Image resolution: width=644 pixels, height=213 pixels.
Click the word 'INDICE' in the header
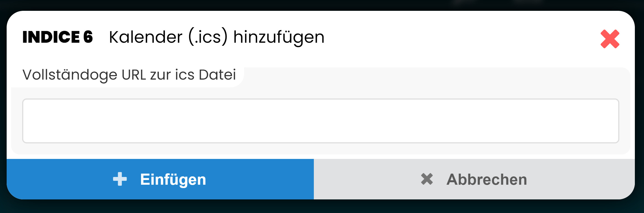[x=51, y=37]
